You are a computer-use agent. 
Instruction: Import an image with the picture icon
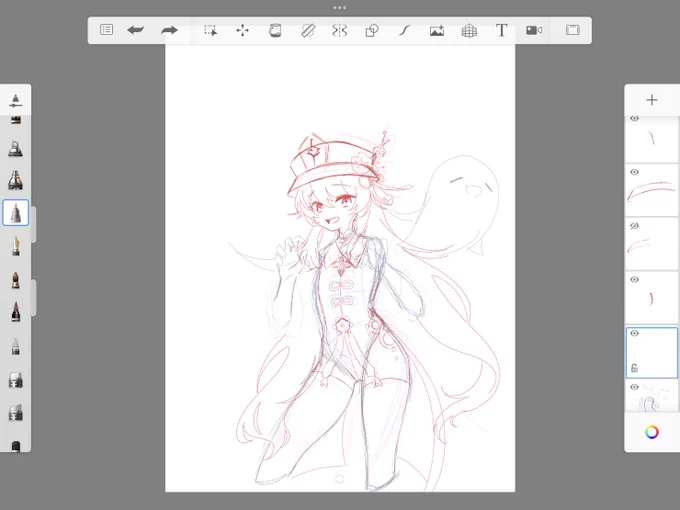[437, 30]
